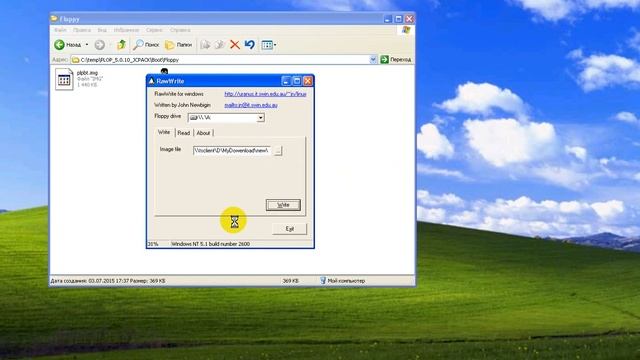Switch to the Read tab in RawWrite
640x360 pixels.
pos(184,133)
